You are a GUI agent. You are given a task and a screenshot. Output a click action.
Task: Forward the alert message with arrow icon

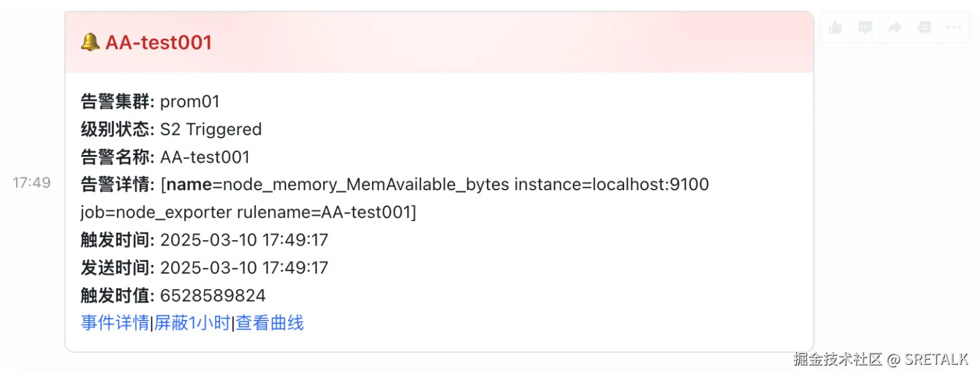[895, 27]
